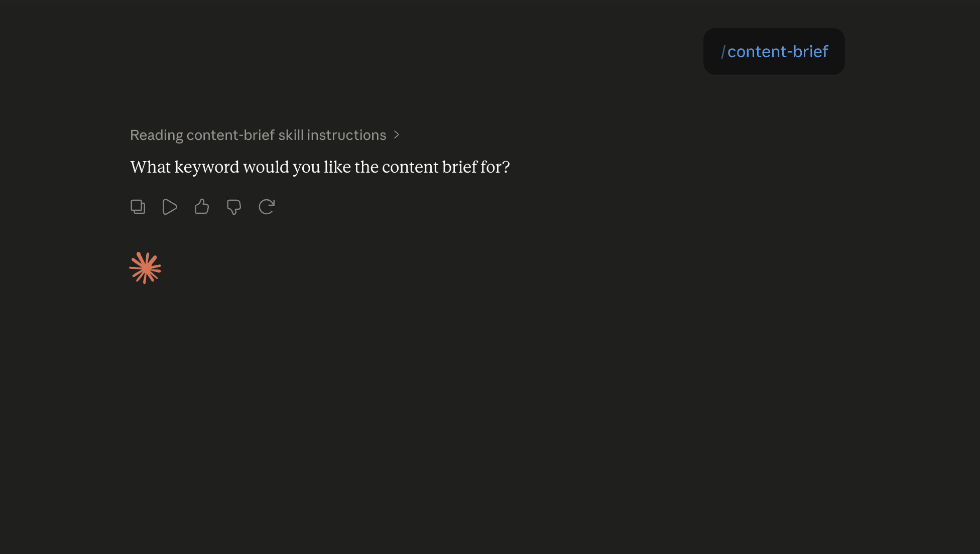Open "Reading content-brief skill instructions" details
980x554 pixels.
coord(265,135)
